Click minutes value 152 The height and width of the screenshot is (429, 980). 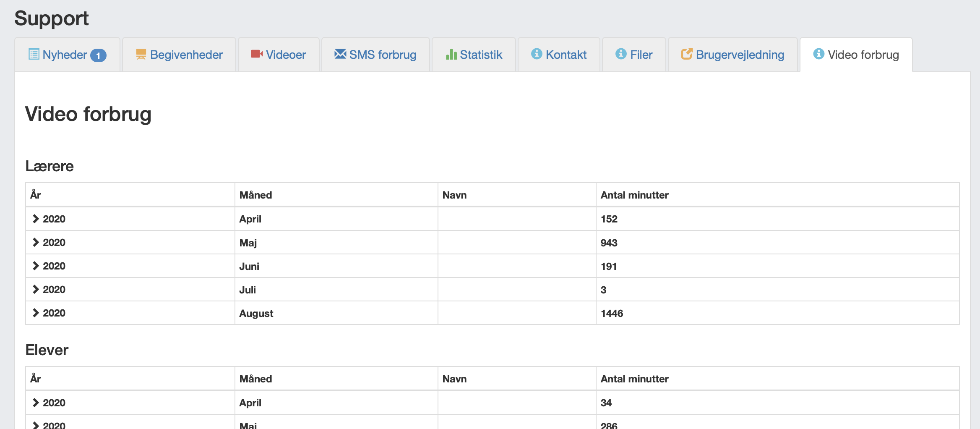click(x=609, y=219)
